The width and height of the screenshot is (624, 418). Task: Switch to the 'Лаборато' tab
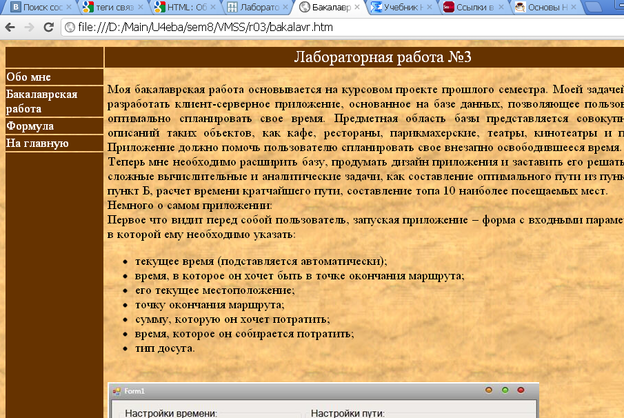pos(259,7)
